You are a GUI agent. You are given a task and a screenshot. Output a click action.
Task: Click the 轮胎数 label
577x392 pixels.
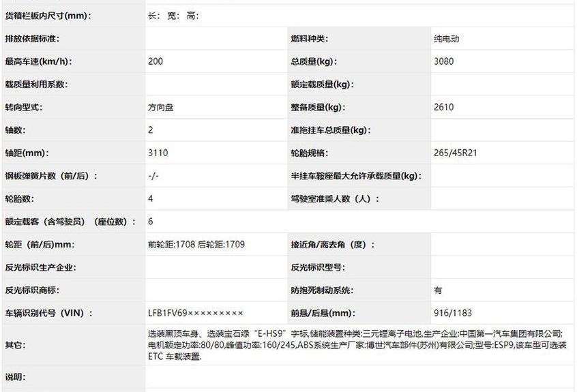[19, 198]
